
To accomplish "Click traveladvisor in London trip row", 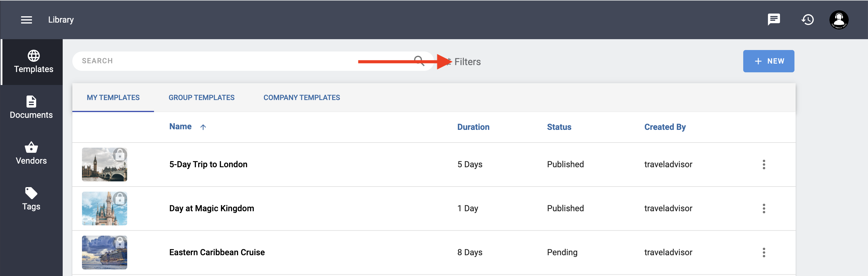I will 668,165.
